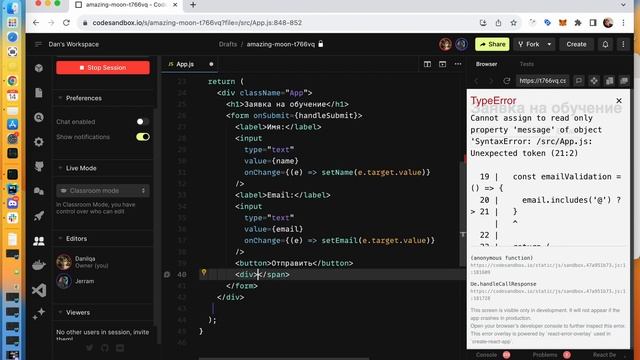Open Chrome from the macOS dock
Image resolution: width=640 pixels, height=360 pixels.
(x=12, y=80)
